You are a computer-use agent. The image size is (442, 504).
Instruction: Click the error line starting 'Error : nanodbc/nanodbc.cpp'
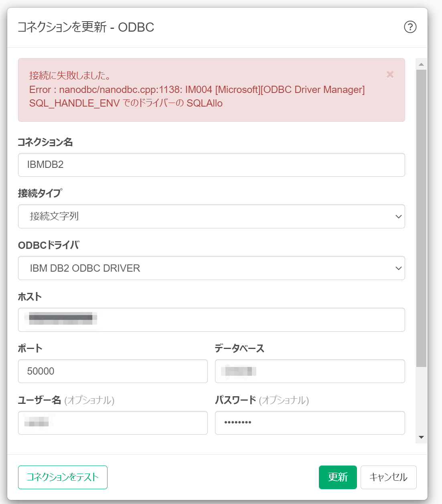click(197, 89)
